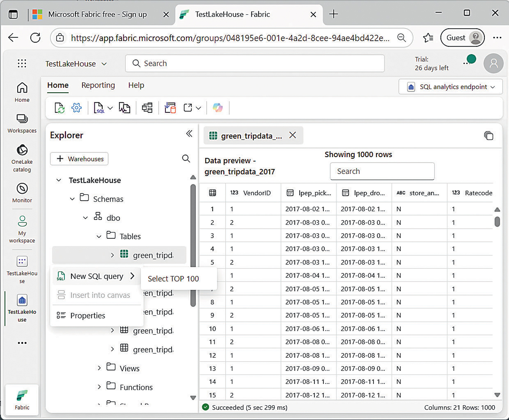Image resolution: width=509 pixels, height=420 pixels.
Task: Open Monitor hub in sidebar
Action: [x=22, y=193]
